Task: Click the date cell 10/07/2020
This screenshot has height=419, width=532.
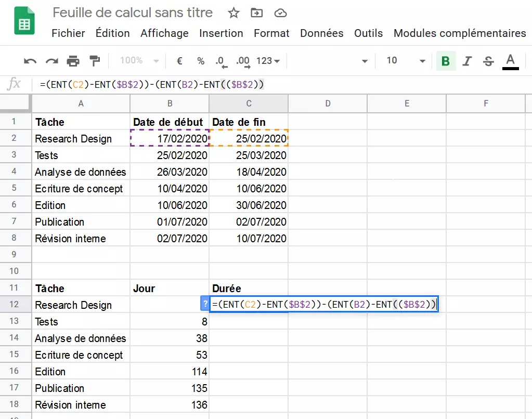Action: (x=249, y=238)
